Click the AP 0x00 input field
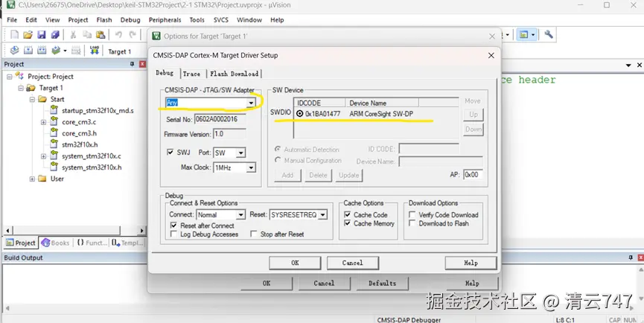Screen dimensions: 644x323 coord(473,174)
